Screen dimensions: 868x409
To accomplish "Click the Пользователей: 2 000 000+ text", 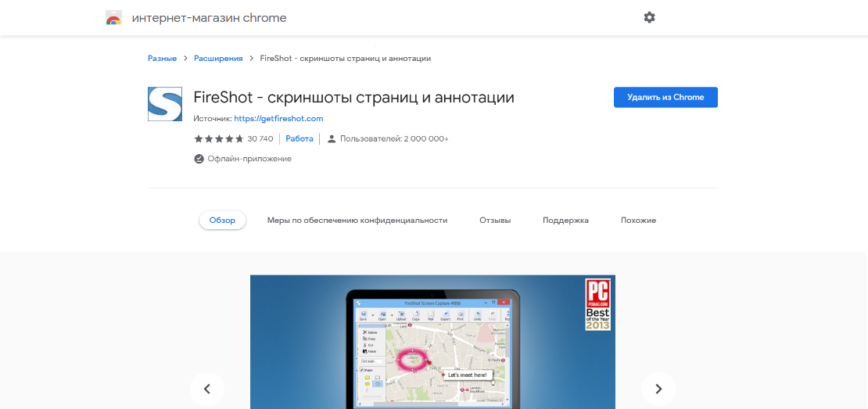I will click(394, 139).
